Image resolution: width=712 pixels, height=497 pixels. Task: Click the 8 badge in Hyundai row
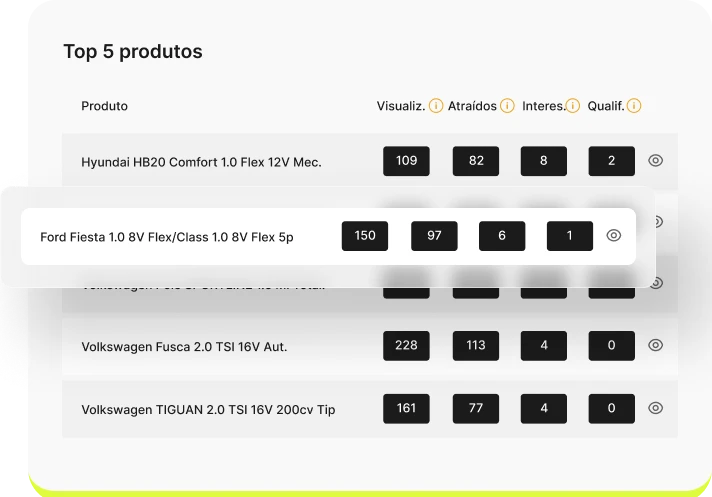pos(544,161)
